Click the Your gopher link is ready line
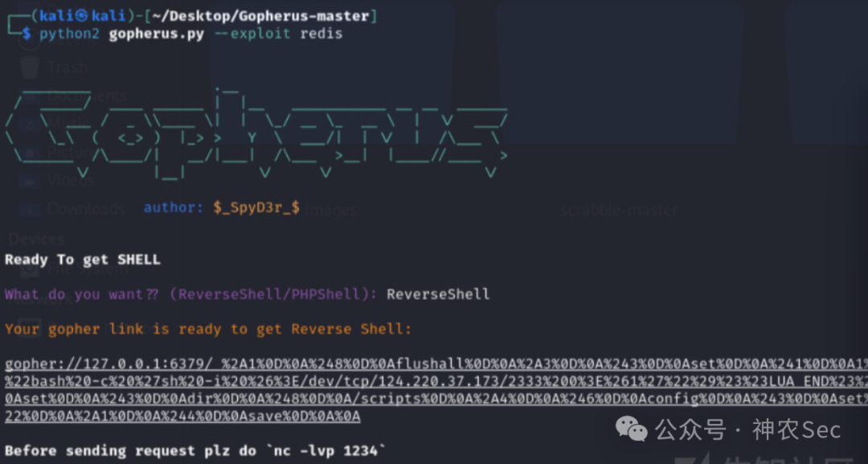Image resolution: width=868 pixels, height=464 pixels. pyautogui.click(x=208, y=329)
